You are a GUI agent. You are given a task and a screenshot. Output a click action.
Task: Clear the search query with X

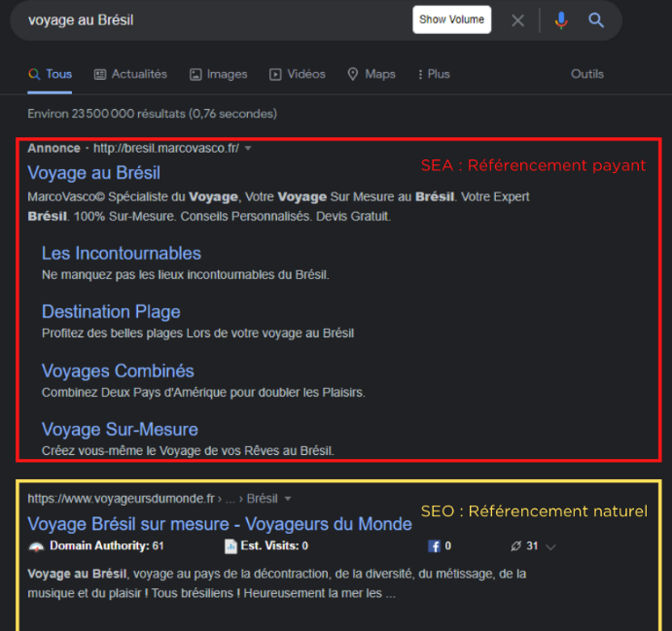pos(517,20)
